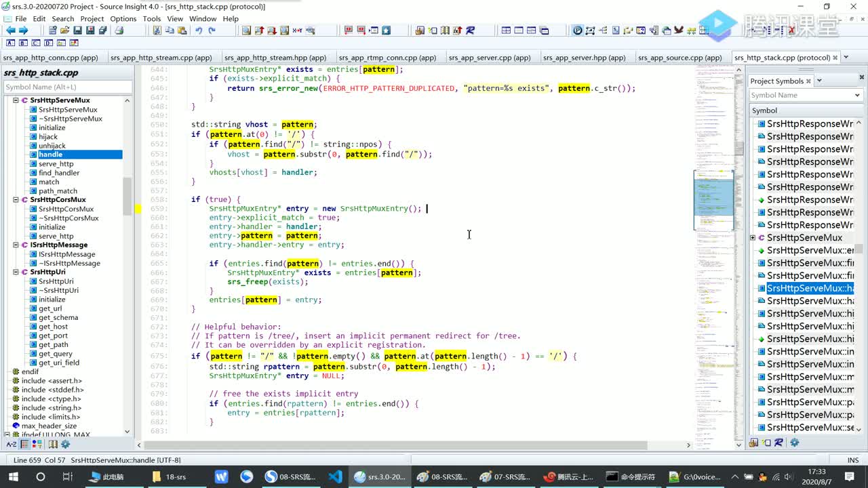Sort symbols alphabetically with A-Z icon
The width and height of the screenshot is (868, 488).
point(12,445)
